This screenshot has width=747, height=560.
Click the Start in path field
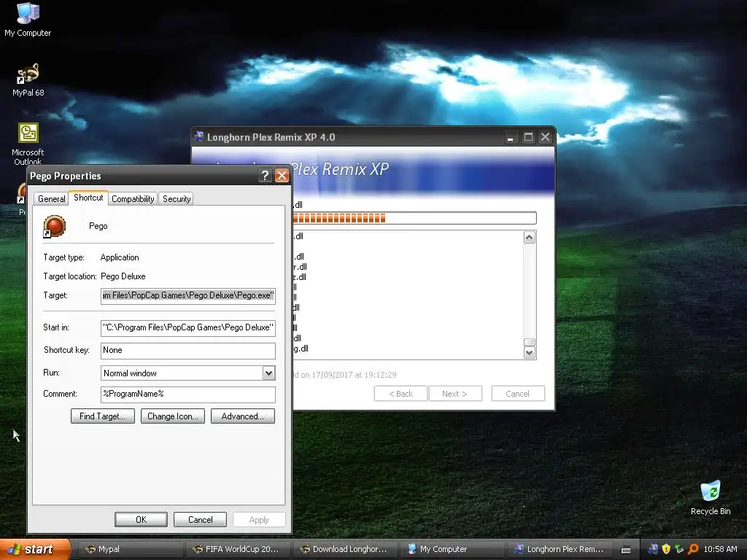[187, 327]
